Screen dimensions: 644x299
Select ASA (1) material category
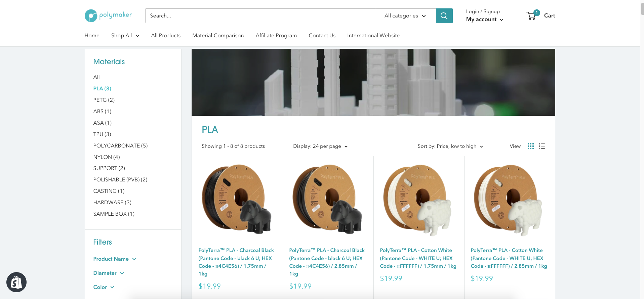point(103,123)
